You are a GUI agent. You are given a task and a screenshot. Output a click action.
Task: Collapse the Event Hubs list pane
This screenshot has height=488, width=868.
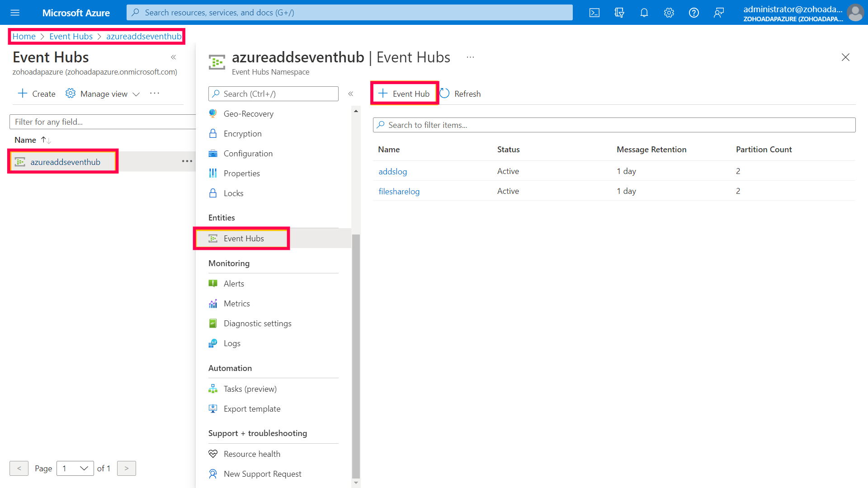coord(174,57)
